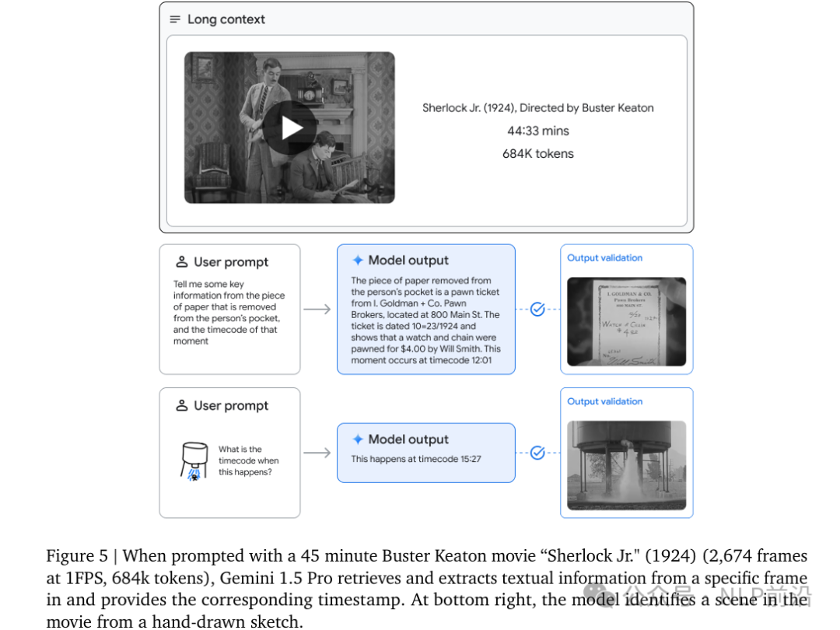Click the second 'User prompt' heading
The height and width of the screenshot is (630, 840).
tap(231, 405)
